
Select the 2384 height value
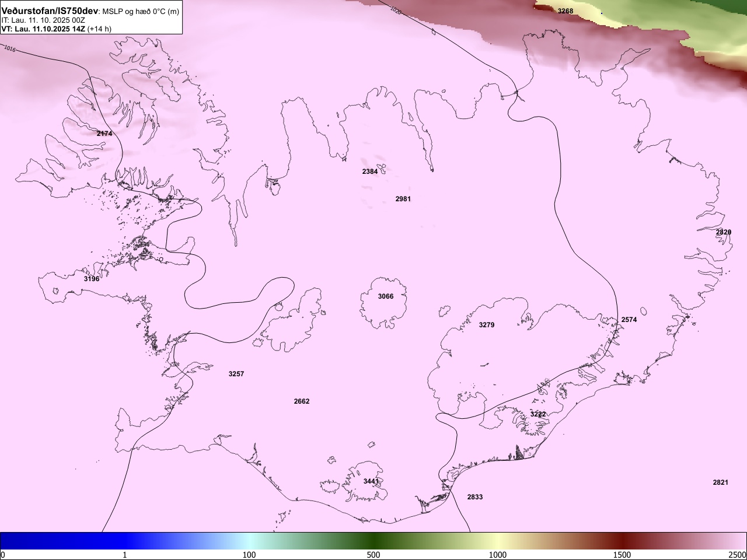tap(370, 171)
